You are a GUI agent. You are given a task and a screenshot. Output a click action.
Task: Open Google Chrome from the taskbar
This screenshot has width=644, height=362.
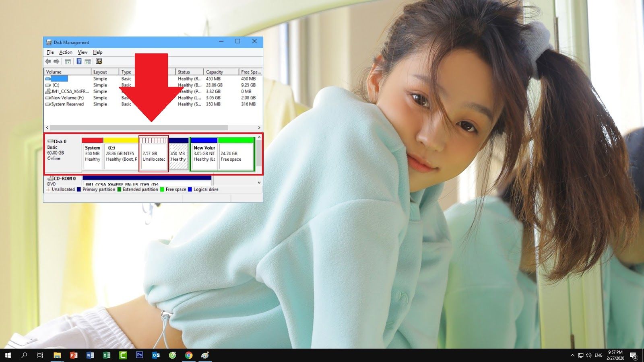pos(188,355)
